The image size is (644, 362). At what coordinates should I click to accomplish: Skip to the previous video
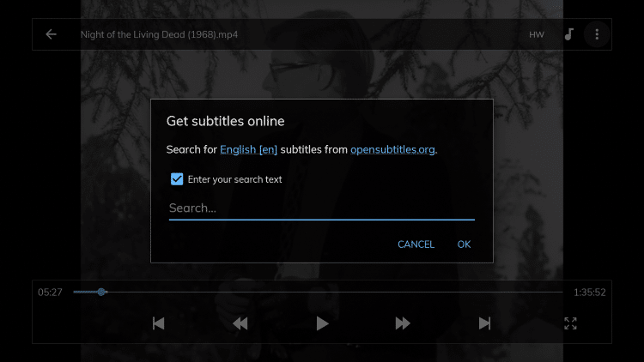click(x=158, y=323)
